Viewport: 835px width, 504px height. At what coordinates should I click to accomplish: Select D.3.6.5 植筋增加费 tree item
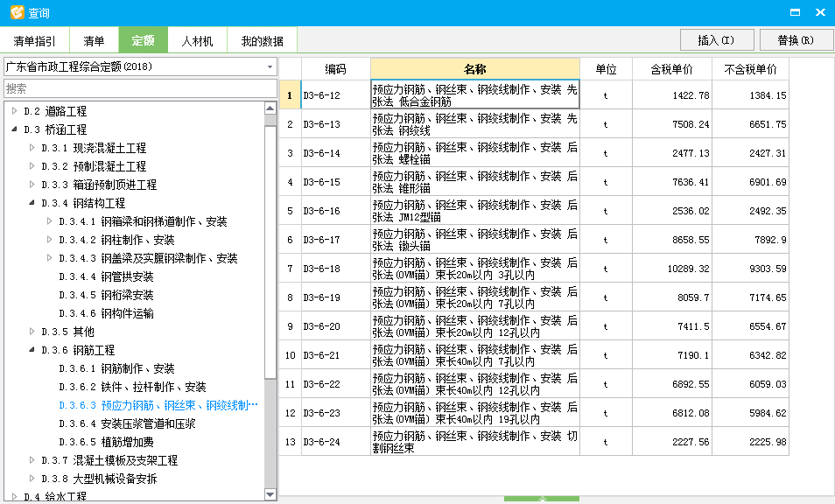coord(106,442)
